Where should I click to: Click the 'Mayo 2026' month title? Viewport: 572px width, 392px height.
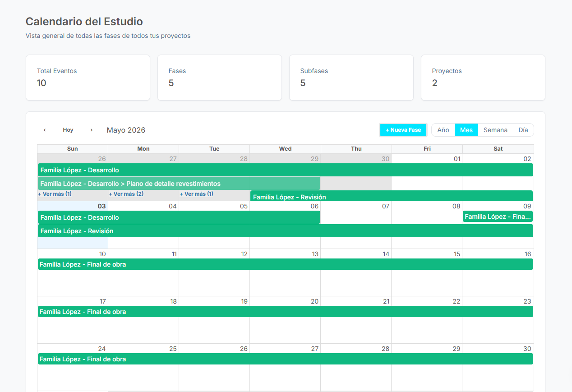(126, 130)
